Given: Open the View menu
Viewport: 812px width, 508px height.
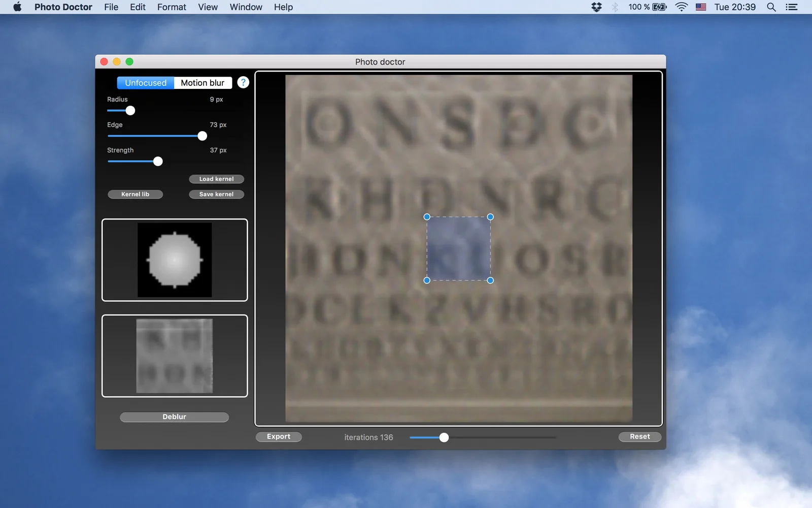Looking at the screenshot, I should [208, 7].
